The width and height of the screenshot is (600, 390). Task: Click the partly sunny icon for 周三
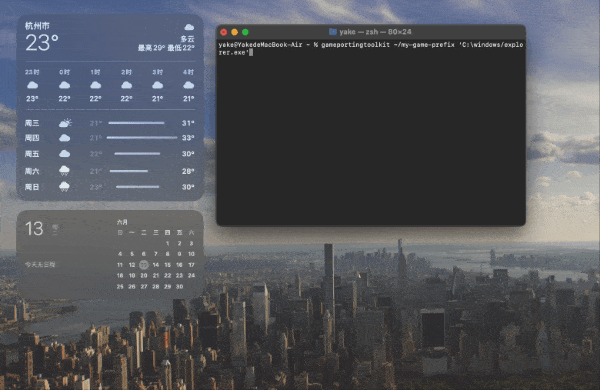(x=65, y=123)
